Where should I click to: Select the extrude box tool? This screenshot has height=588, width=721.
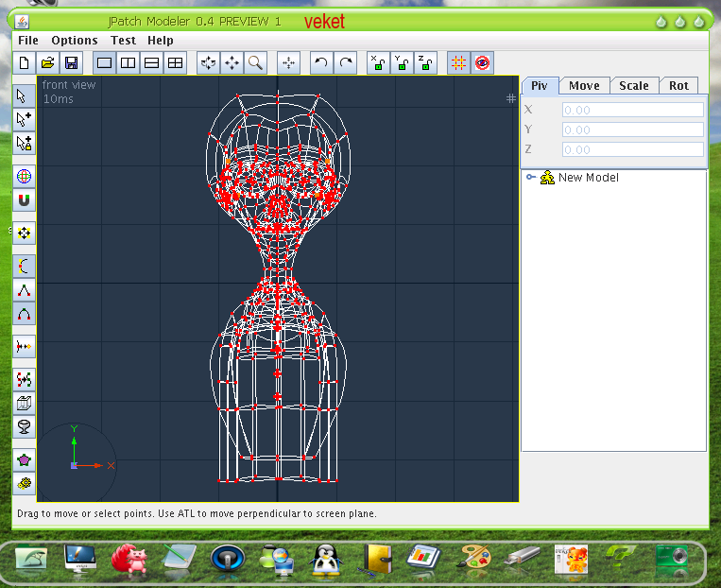click(x=24, y=404)
